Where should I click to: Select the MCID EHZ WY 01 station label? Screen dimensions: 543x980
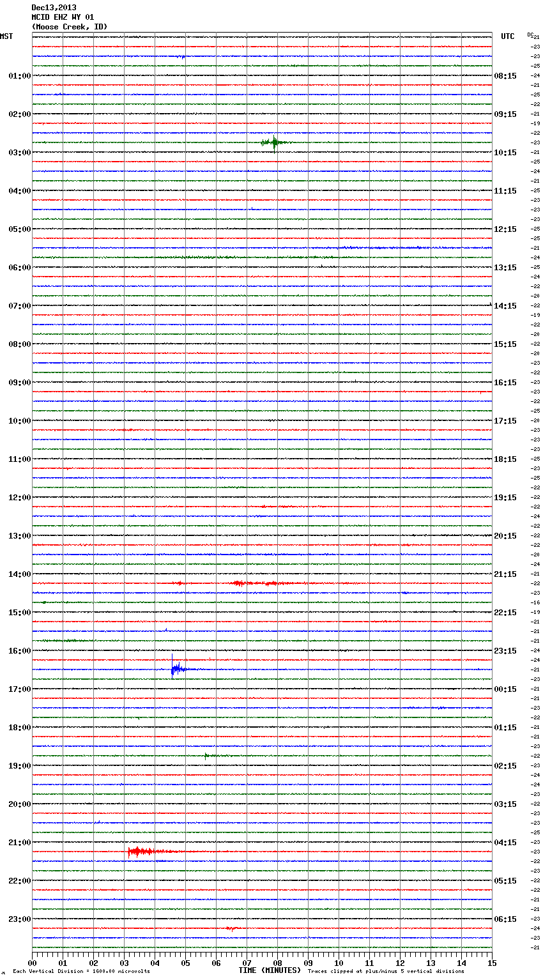[x=63, y=17]
